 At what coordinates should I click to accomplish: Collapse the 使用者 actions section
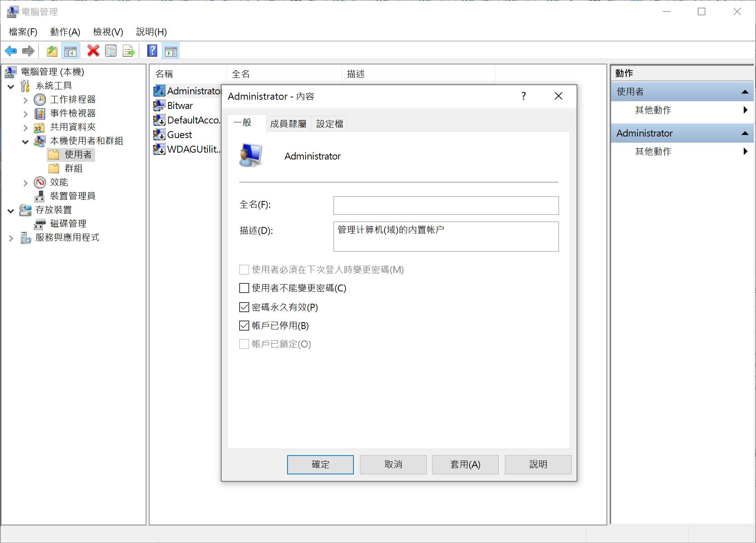(x=745, y=92)
